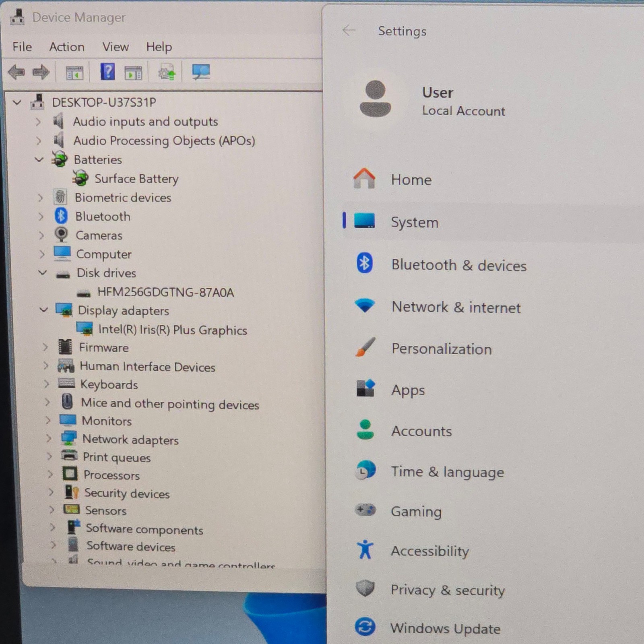The height and width of the screenshot is (644, 644).
Task: Select the Software devices category
Action: tap(131, 546)
